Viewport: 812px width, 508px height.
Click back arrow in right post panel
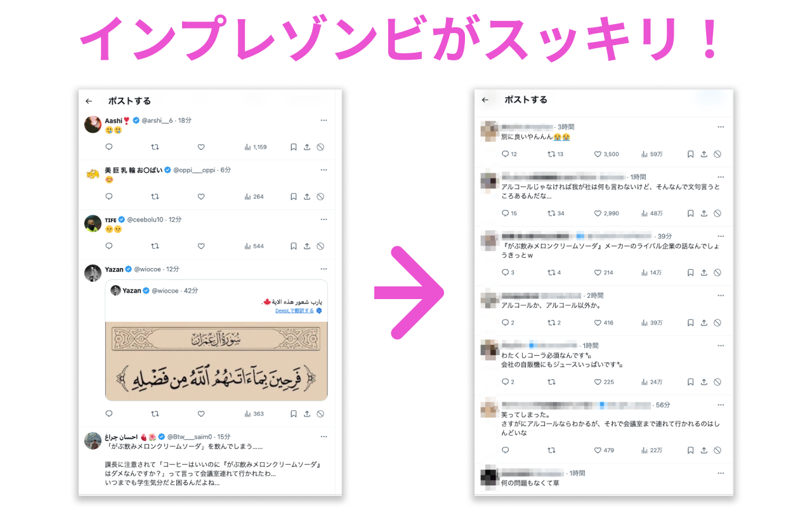pyautogui.click(x=485, y=100)
